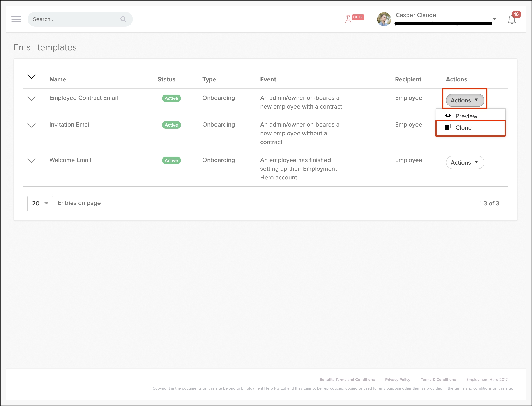Click the eye icon beside Preview
The width and height of the screenshot is (532, 406).
448,116
